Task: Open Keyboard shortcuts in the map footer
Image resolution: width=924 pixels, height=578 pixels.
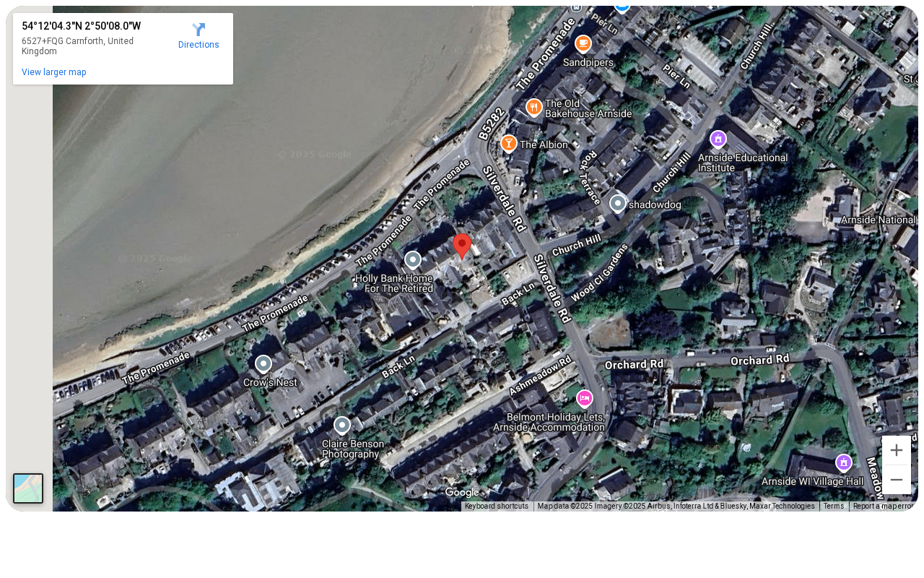Action: coord(497,506)
